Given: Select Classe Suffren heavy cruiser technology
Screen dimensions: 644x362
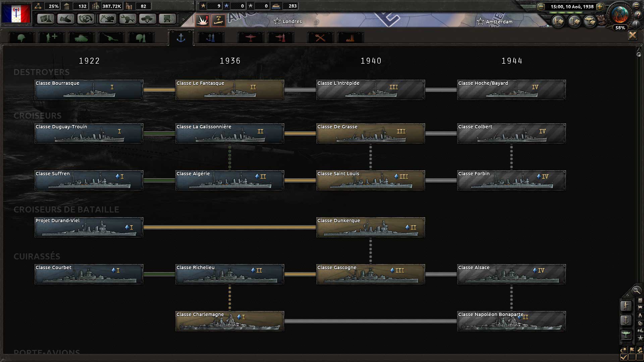Looking at the screenshot, I should [89, 180].
